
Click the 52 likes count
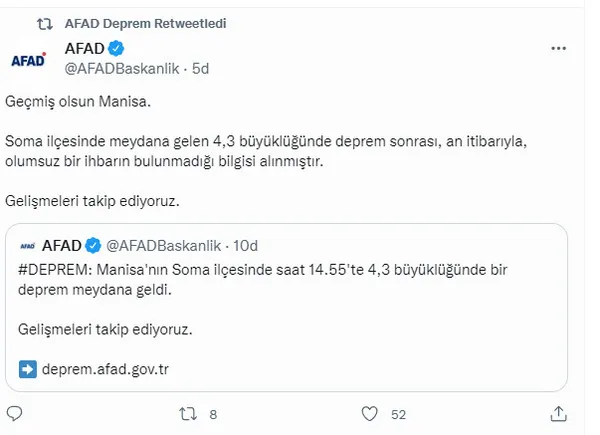click(400, 413)
